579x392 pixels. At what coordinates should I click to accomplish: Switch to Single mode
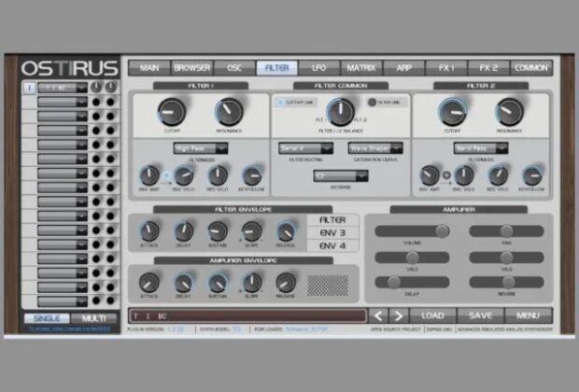(x=47, y=318)
